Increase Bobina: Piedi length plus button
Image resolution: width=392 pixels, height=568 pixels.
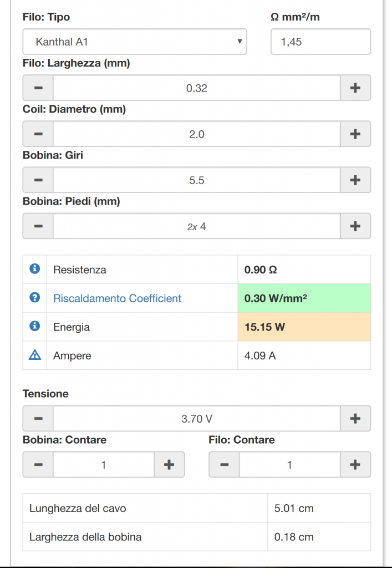355,226
